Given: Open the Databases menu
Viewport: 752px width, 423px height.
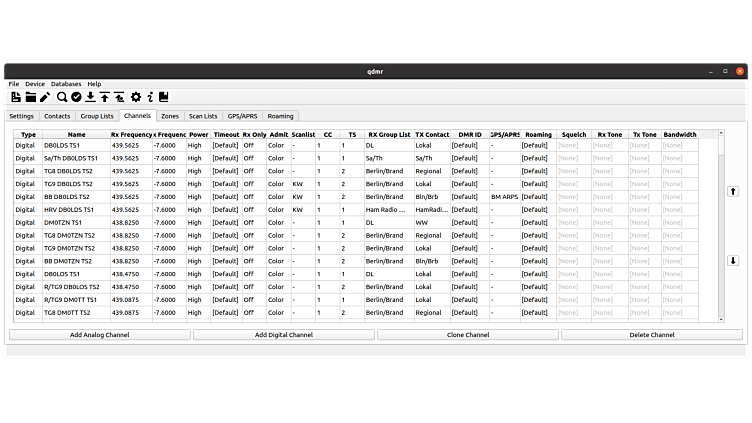Looking at the screenshot, I should click(66, 84).
